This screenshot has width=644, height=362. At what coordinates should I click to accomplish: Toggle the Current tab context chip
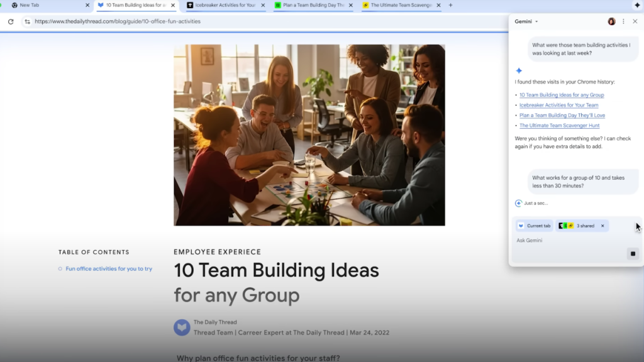pyautogui.click(x=534, y=226)
